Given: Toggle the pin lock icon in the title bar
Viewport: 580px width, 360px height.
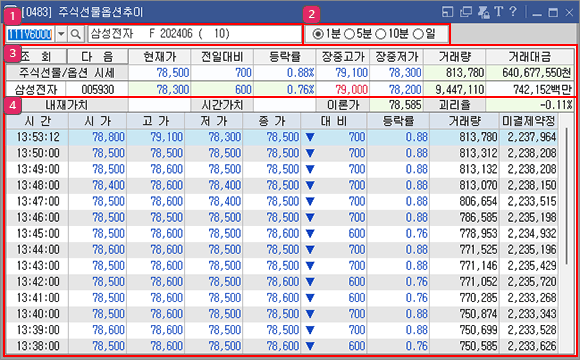Looking at the screenshot, I should [483, 12].
